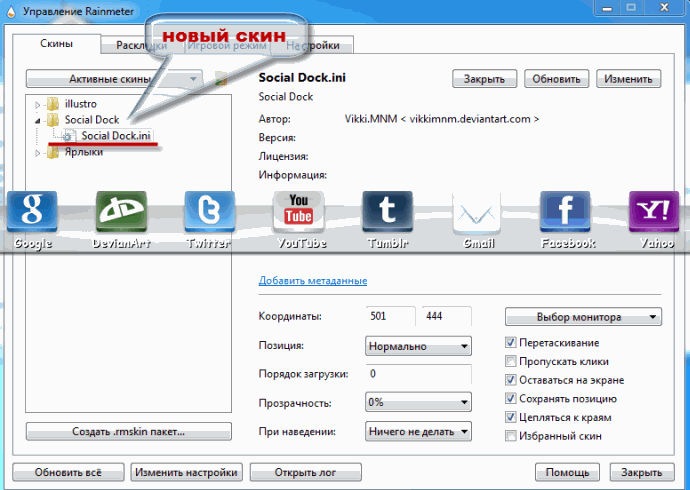The height and width of the screenshot is (490, 690).
Task: Open the Gmail envelope dock icon
Action: (477, 213)
